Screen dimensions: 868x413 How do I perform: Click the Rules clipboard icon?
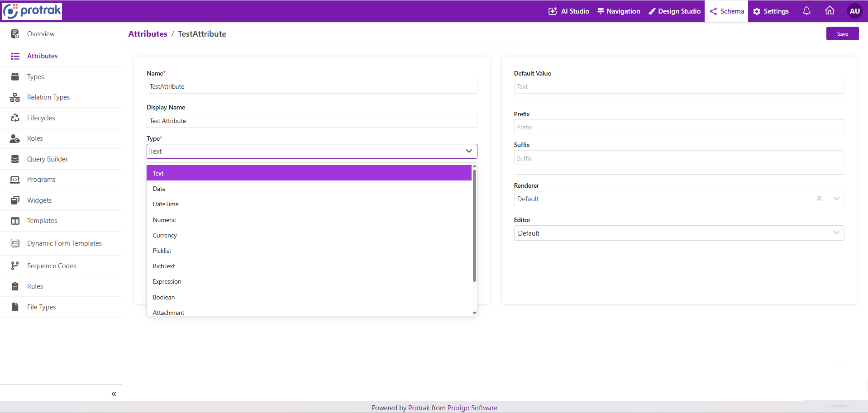click(x=15, y=286)
